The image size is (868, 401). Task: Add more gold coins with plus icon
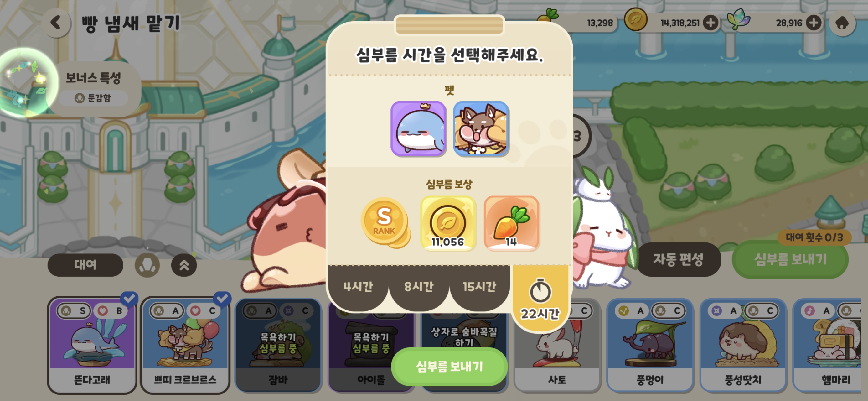[710, 23]
